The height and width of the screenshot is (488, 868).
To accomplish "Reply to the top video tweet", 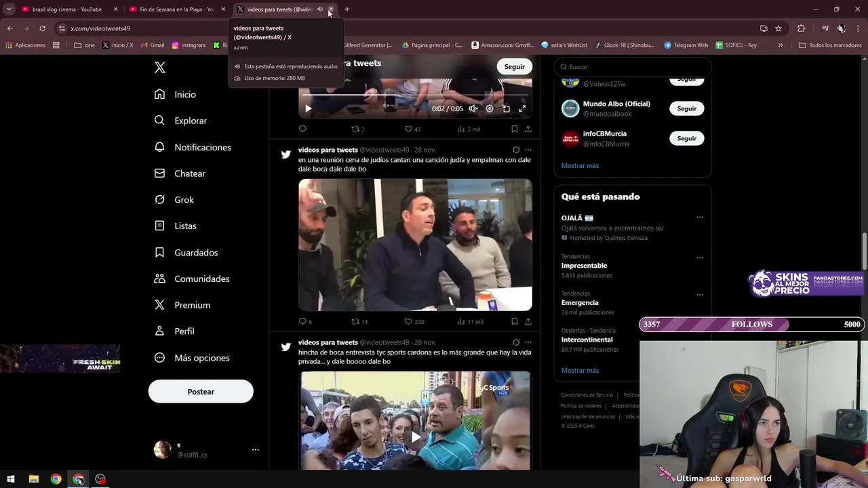I will 302,129.
